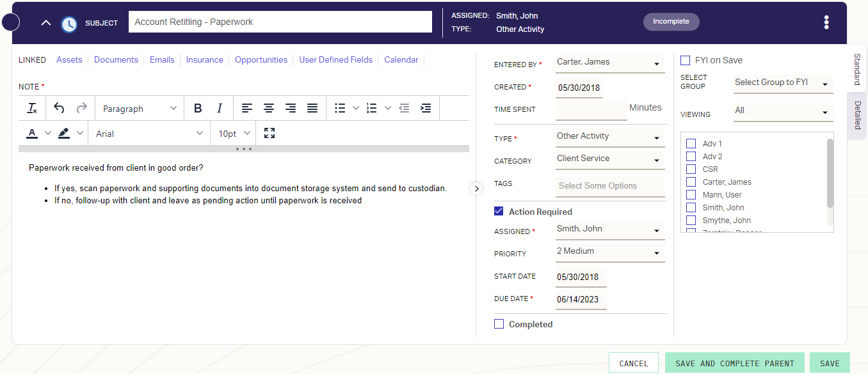Open the three-dot options menu
The width and height of the screenshot is (868, 374).
point(826,22)
